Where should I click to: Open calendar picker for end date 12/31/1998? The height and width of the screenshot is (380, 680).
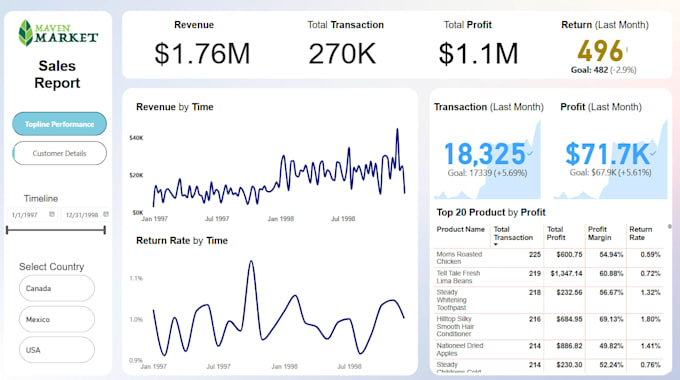[x=106, y=214]
